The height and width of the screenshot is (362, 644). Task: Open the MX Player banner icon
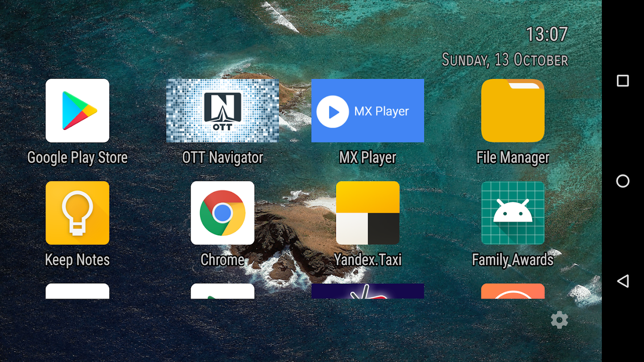click(368, 110)
